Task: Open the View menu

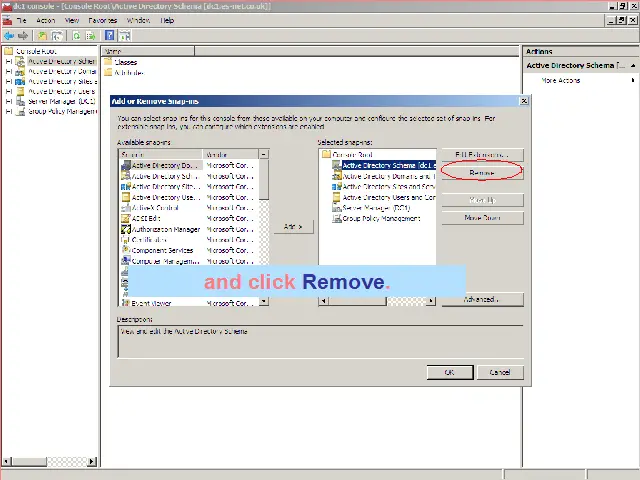Action: tap(72, 20)
